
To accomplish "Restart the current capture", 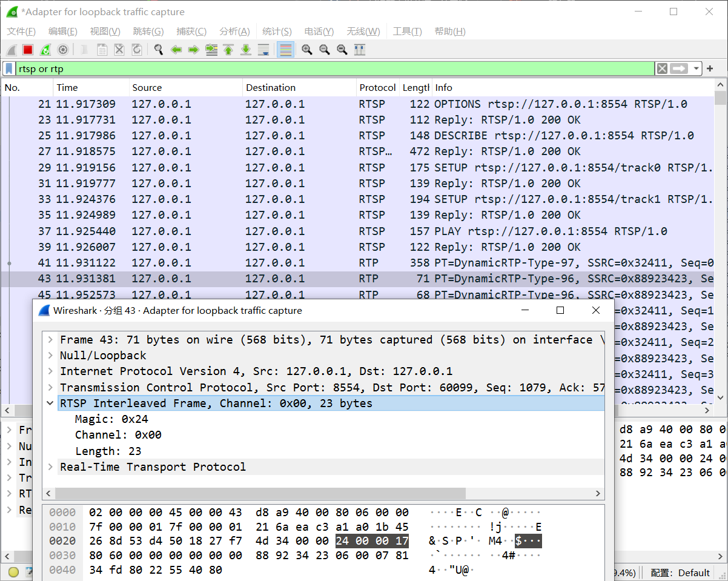I will tap(45, 50).
